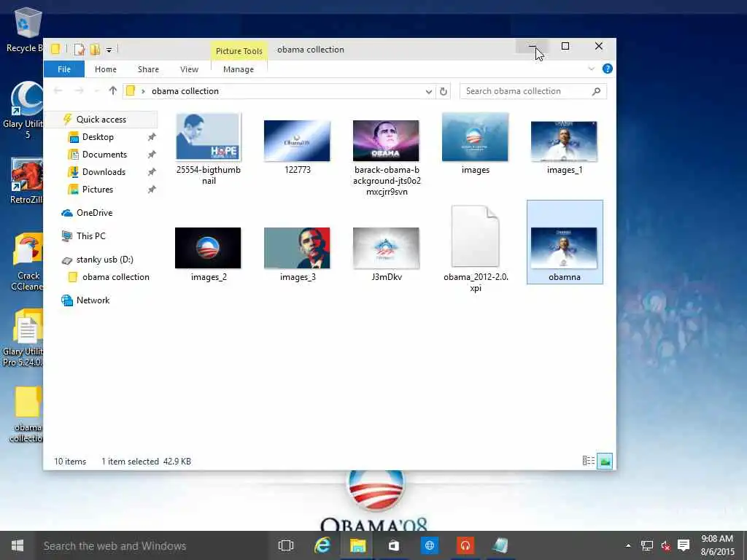Toggle the pin next to Desktop
Screen dimensions: 747x560
(152, 137)
